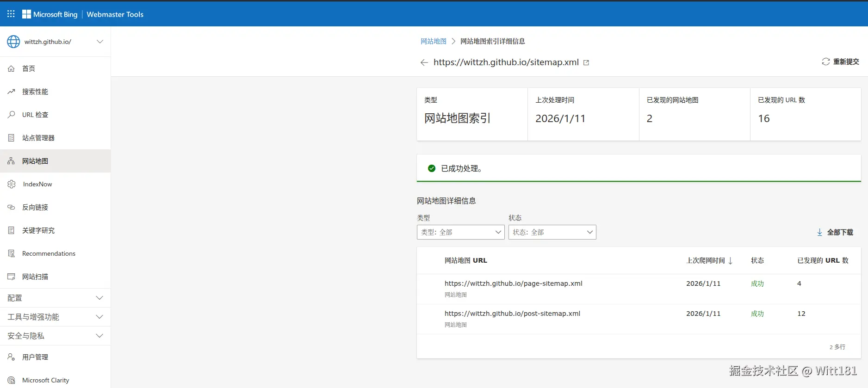Open URL 检查 in the sidebar
The image size is (868, 388).
(x=56, y=115)
